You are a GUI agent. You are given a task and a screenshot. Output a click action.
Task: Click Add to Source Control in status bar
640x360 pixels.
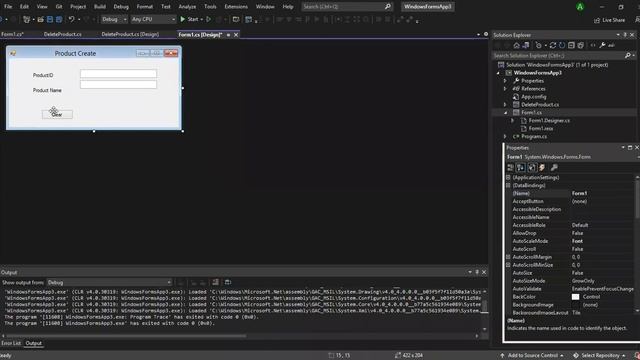[532, 356]
